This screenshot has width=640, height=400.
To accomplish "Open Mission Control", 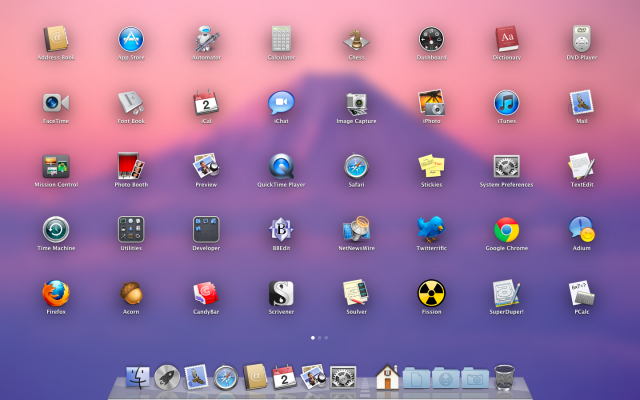I will coord(56,166).
